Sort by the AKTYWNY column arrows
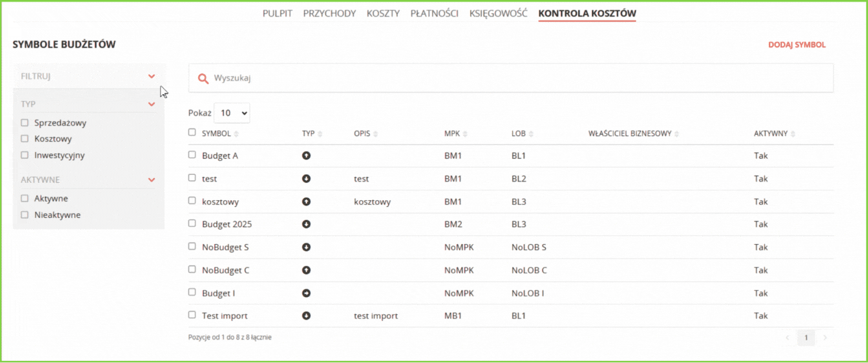Screen dimensions: 868x363 coord(793,133)
